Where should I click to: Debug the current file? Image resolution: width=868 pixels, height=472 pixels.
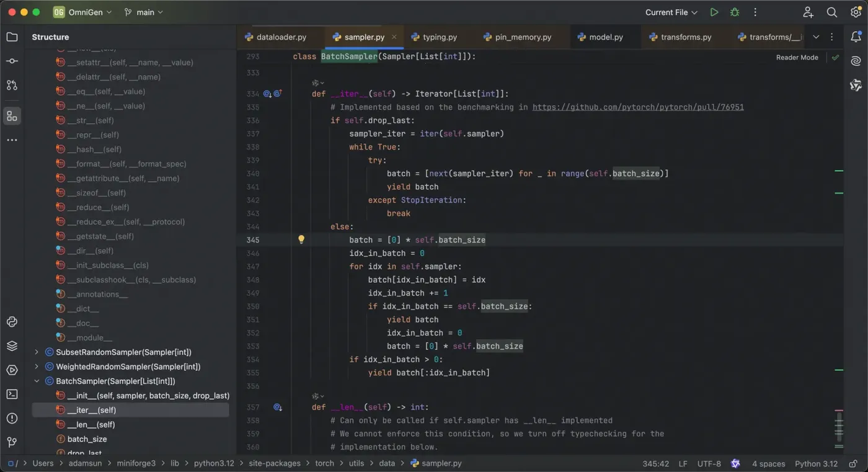pos(735,12)
